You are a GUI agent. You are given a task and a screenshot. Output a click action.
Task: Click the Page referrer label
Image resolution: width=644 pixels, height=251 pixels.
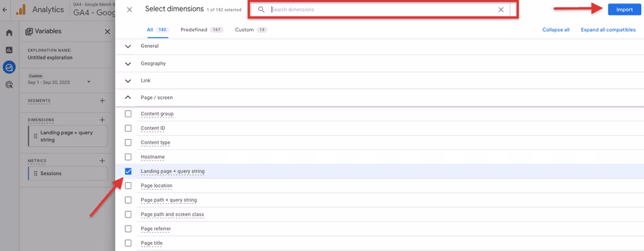pyautogui.click(x=156, y=228)
